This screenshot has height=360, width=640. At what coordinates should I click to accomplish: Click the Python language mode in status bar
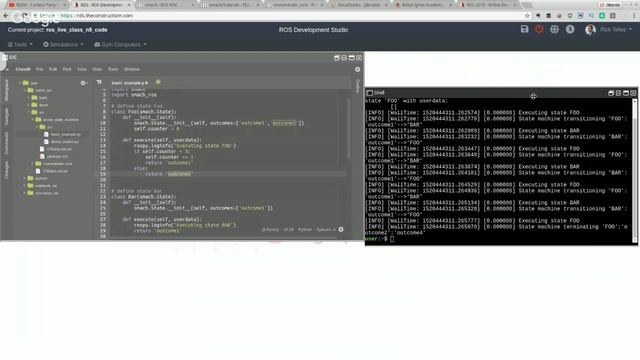coord(305,230)
